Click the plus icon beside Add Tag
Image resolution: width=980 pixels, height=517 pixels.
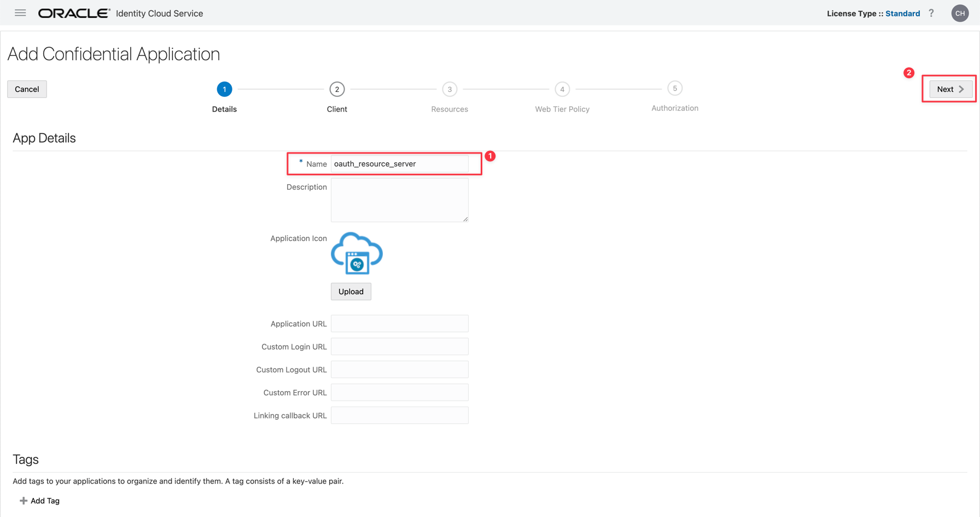(24, 501)
